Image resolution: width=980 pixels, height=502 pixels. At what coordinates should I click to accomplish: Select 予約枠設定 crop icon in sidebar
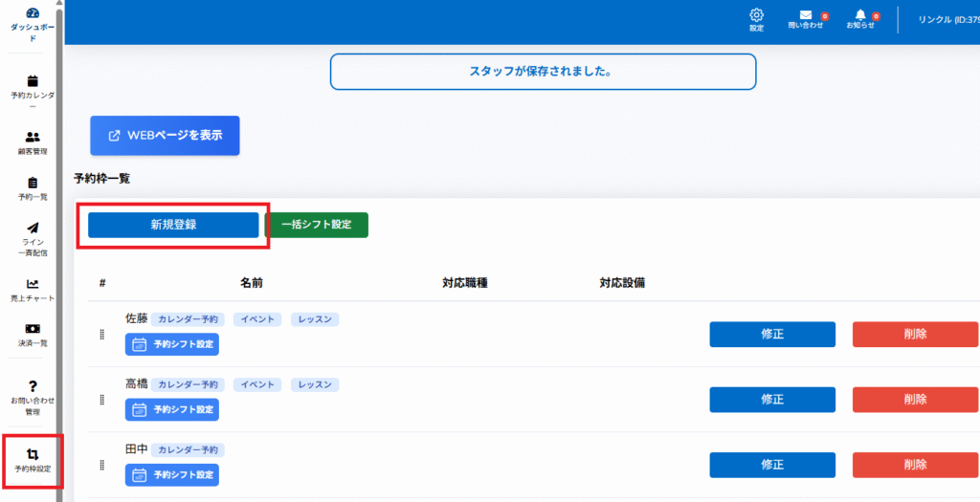[x=33, y=455]
